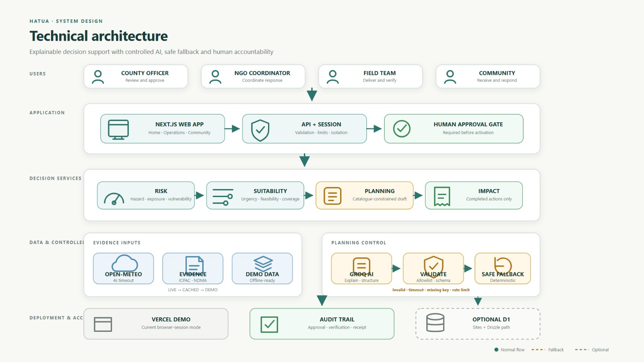The height and width of the screenshot is (362, 644).
Task: Select the API + SESSION label
Action: 321,124
